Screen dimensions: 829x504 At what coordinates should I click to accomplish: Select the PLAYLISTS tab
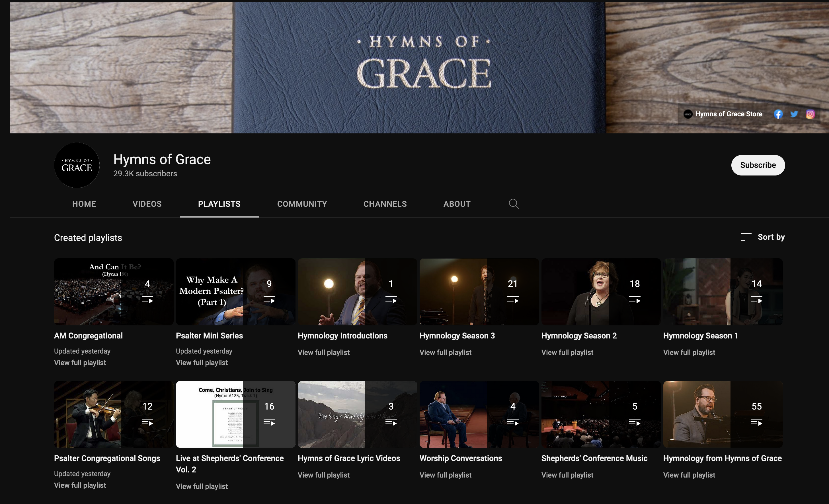point(219,204)
